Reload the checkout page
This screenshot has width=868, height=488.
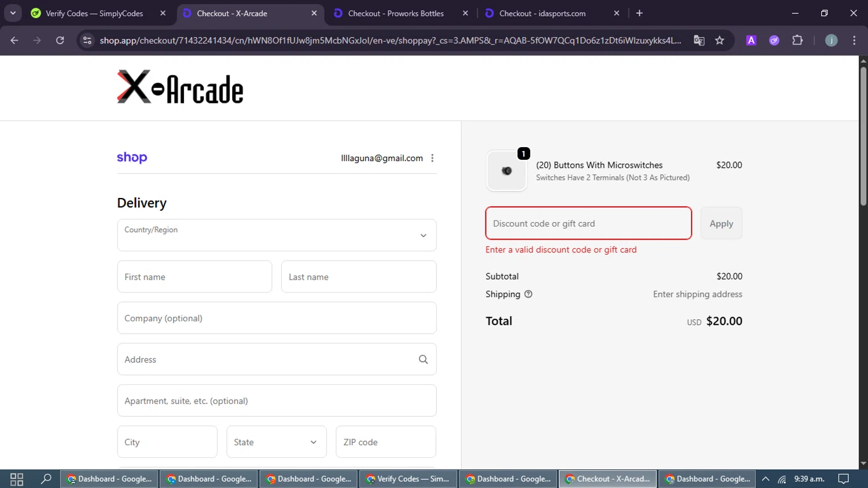coord(60,40)
